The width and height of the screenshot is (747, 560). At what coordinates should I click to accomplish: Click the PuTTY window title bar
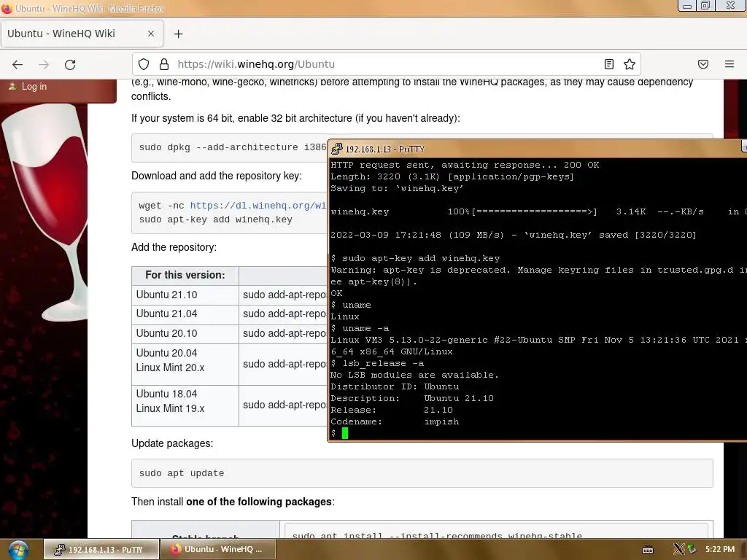click(x=538, y=149)
